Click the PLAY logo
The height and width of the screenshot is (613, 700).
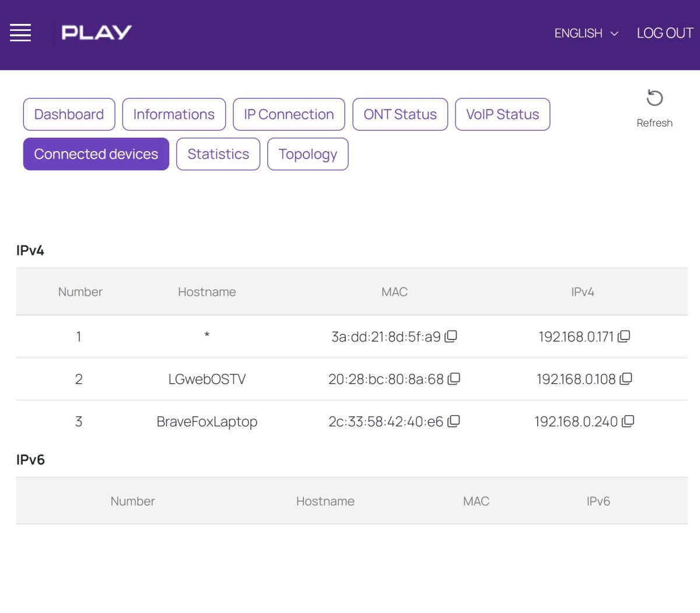coord(96,33)
